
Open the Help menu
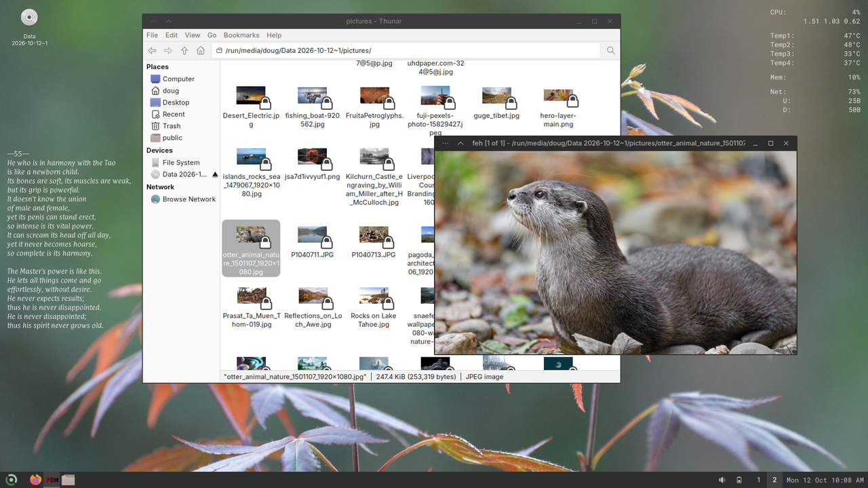coord(274,35)
